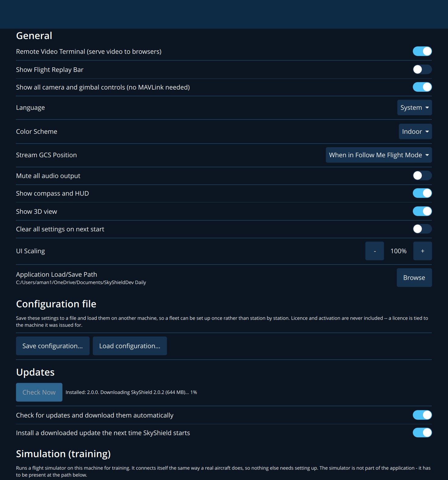Disable the Show 3D view switch

422,211
